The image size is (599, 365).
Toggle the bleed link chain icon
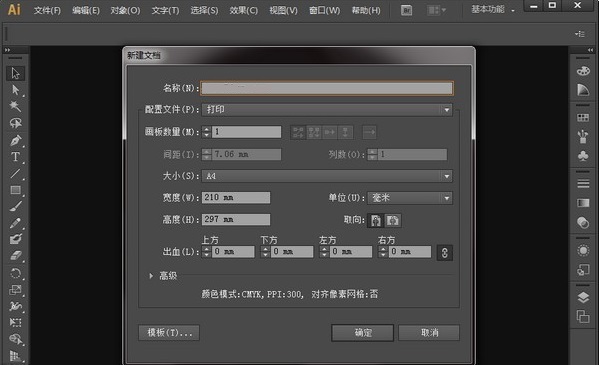(x=445, y=253)
